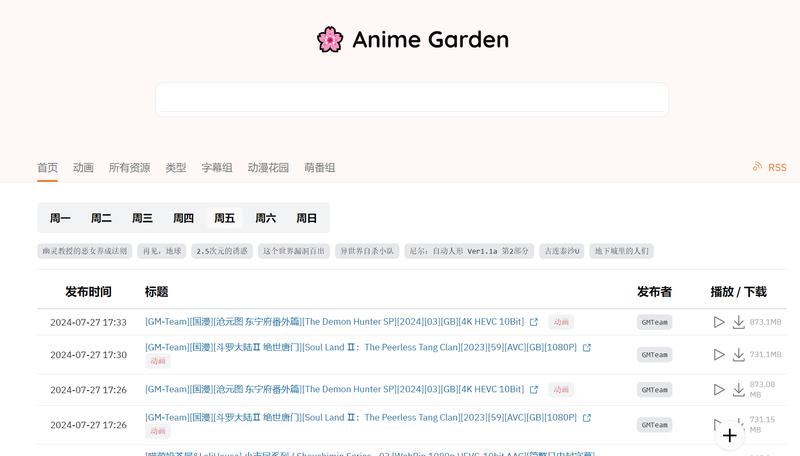Click 动画 badge on 17:26 Soul Land row

coord(158,431)
